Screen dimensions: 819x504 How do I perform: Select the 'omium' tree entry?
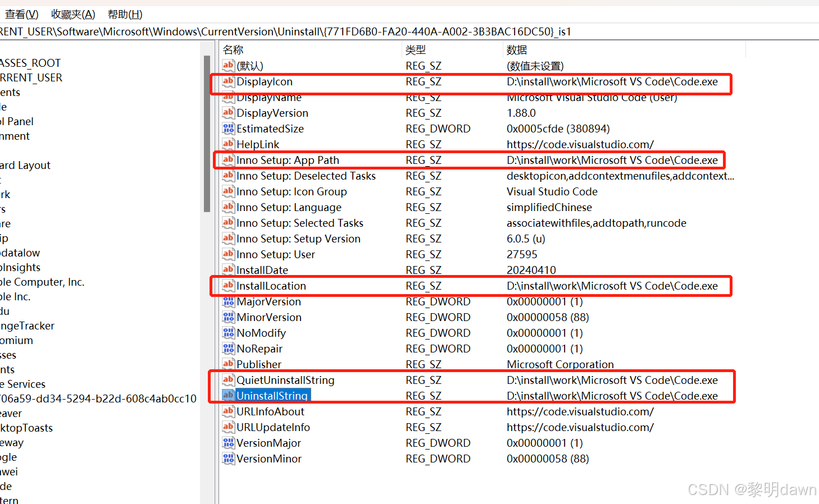pyautogui.click(x=17, y=340)
